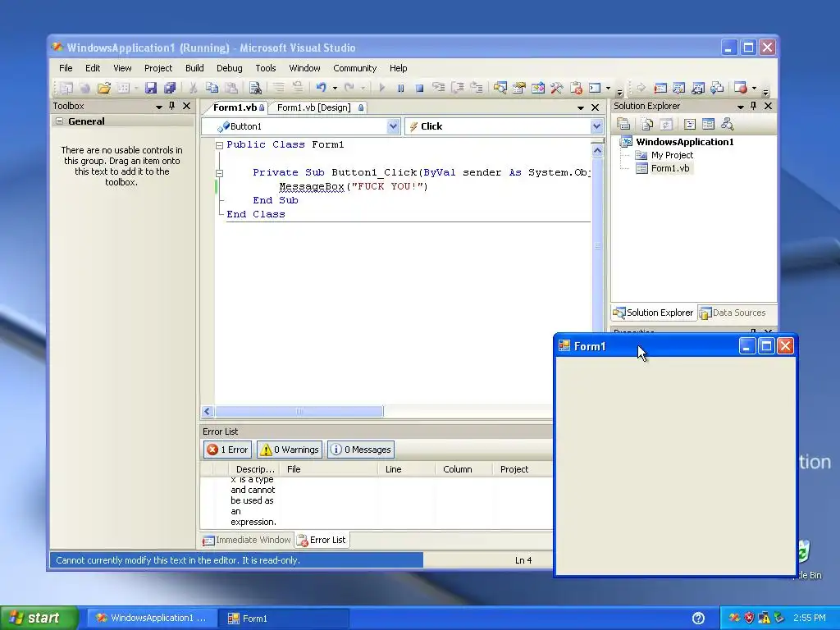
Task: Click the editor vertical scroll up arrow
Action: coord(597,151)
